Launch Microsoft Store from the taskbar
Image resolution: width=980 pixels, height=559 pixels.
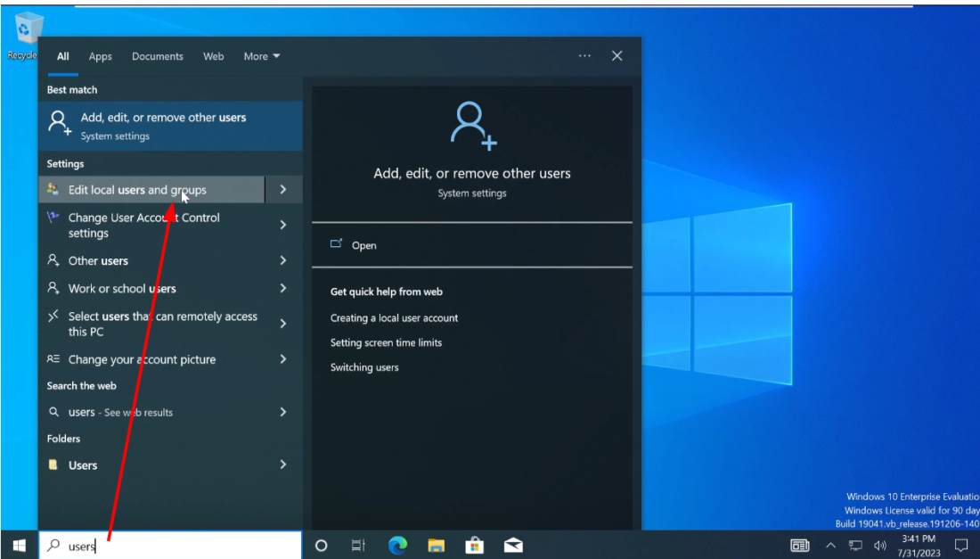coord(474,545)
